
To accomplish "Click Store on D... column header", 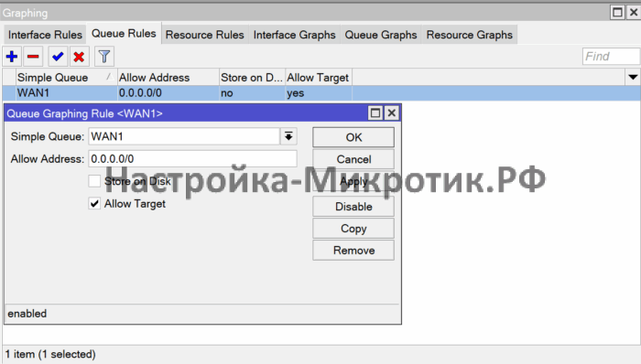I will coord(252,77).
